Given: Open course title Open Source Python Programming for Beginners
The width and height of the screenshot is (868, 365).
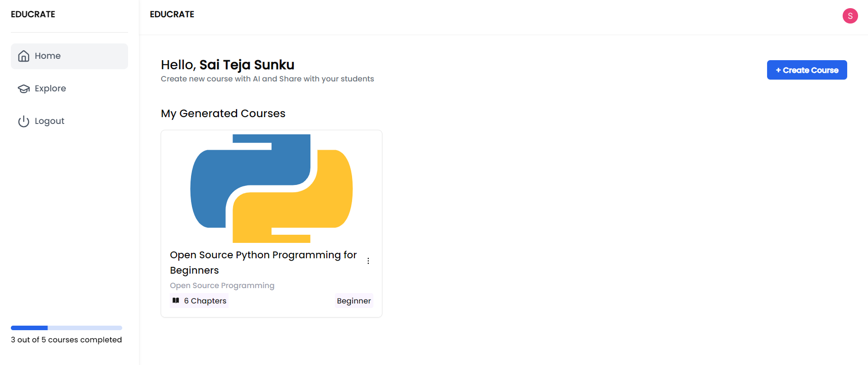Looking at the screenshot, I should tap(263, 263).
